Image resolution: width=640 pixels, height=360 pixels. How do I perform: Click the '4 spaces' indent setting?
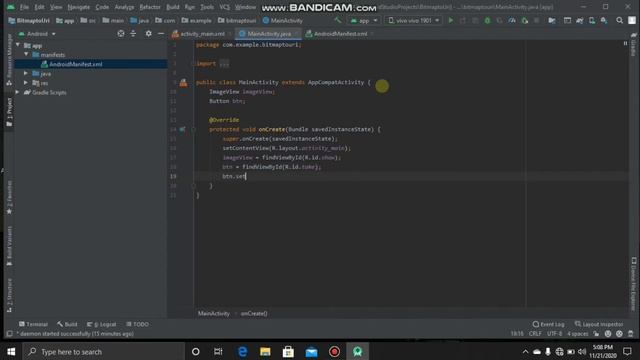tap(578, 334)
